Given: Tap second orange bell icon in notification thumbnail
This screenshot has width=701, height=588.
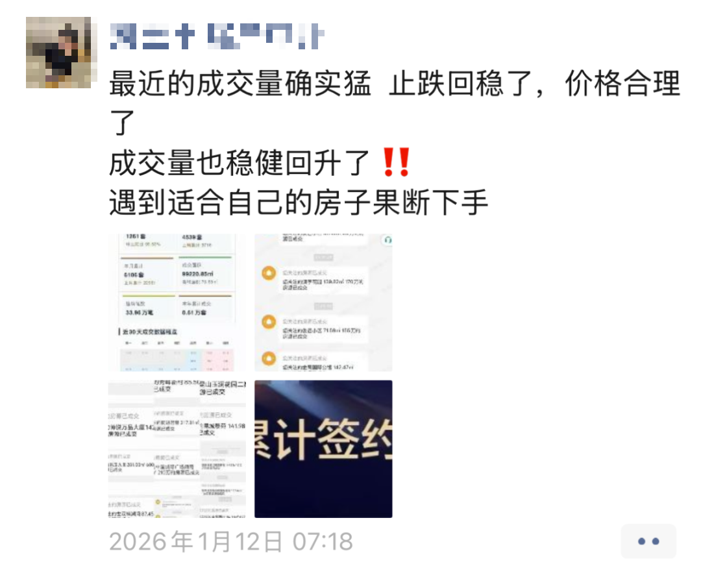Looking at the screenshot, I should click(269, 322).
